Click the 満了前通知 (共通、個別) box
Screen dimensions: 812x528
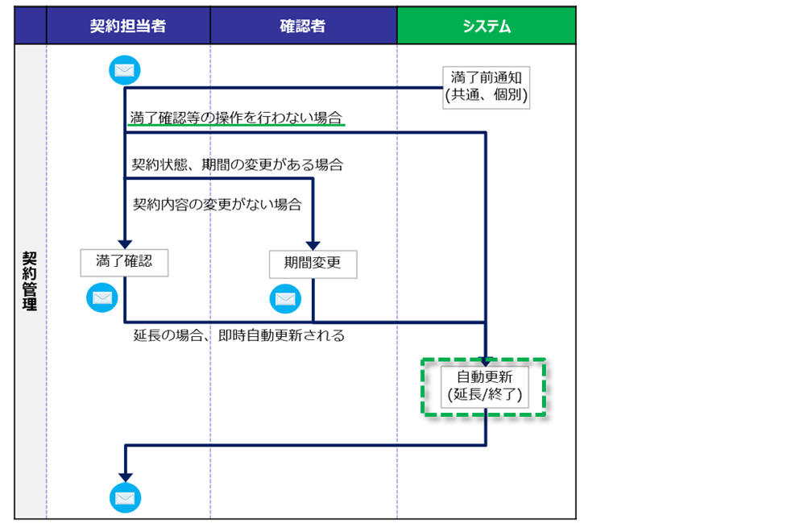486,87
